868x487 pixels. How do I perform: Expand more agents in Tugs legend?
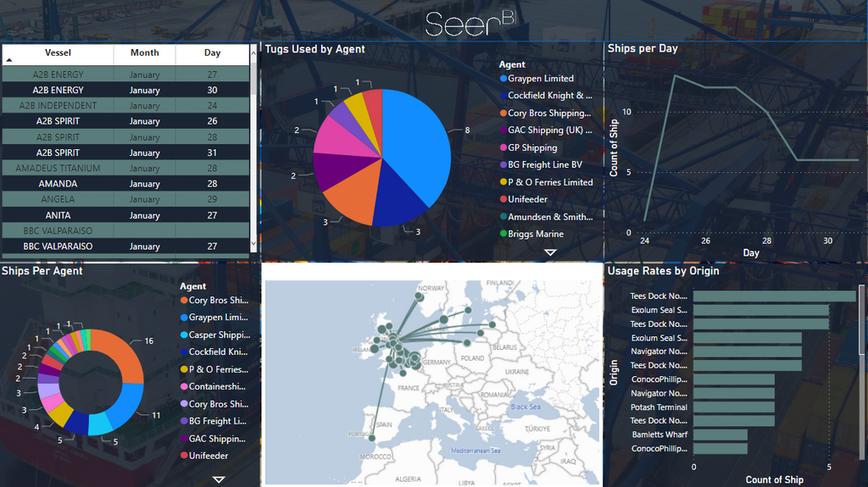click(549, 252)
